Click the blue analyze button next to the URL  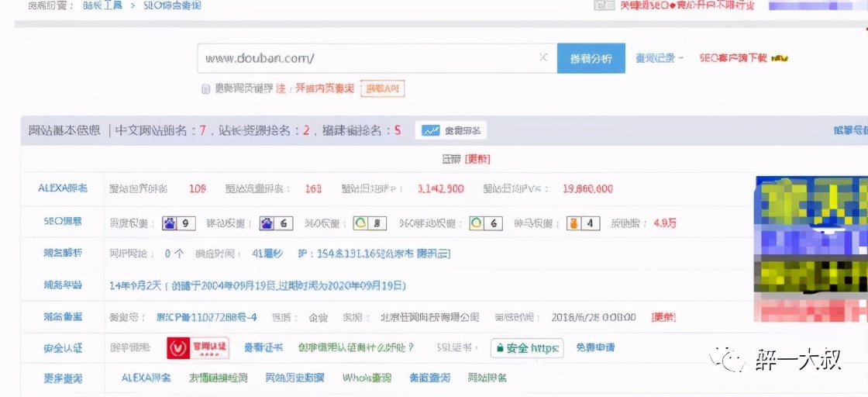(591, 58)
